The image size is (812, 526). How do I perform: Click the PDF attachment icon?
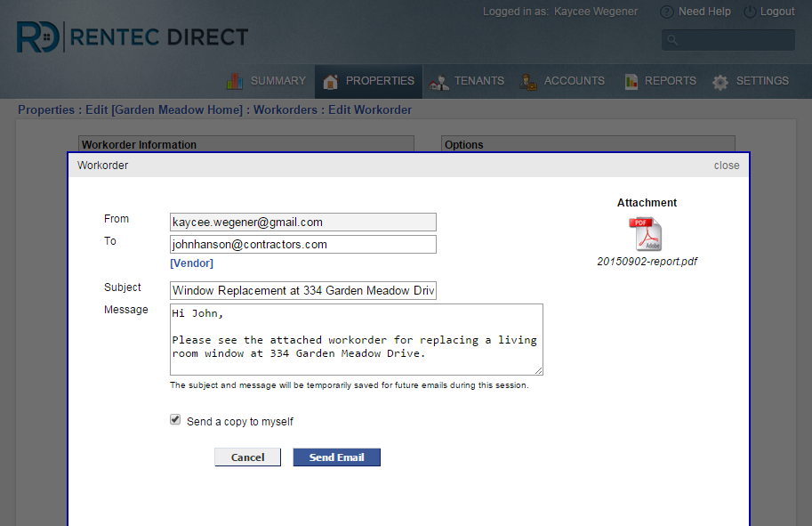[x=646, y=234]
